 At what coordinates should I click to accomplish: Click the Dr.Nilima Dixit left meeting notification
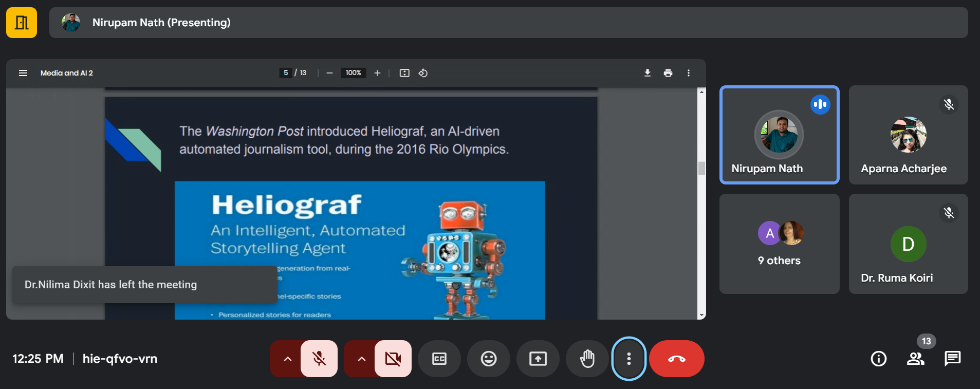coord(144,285)
